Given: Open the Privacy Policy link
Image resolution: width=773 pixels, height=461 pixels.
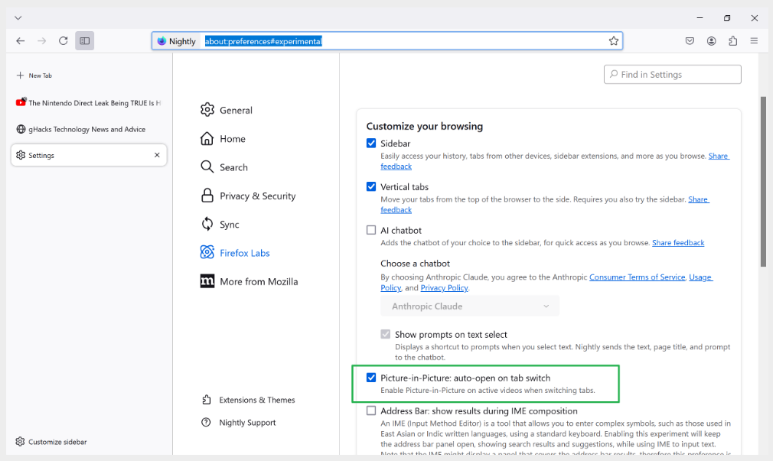Looking at the screenshot, I should (x=444, y=287).
